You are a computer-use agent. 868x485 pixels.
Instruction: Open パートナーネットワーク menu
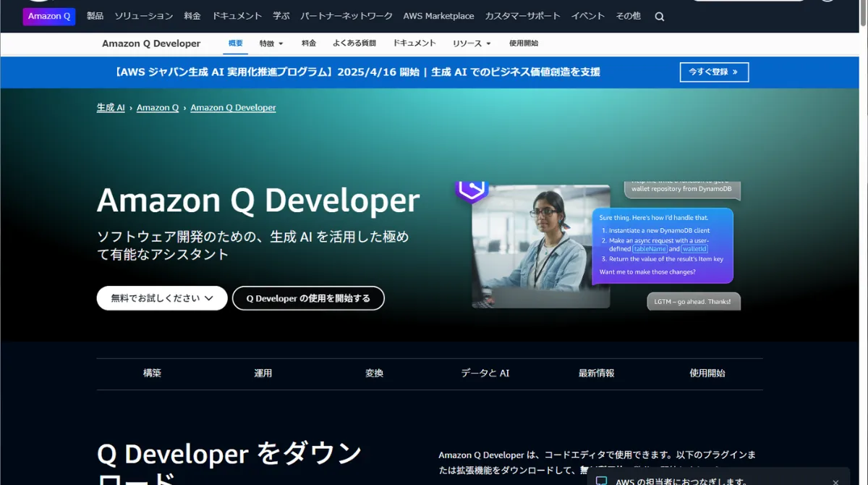coord(346,16)
